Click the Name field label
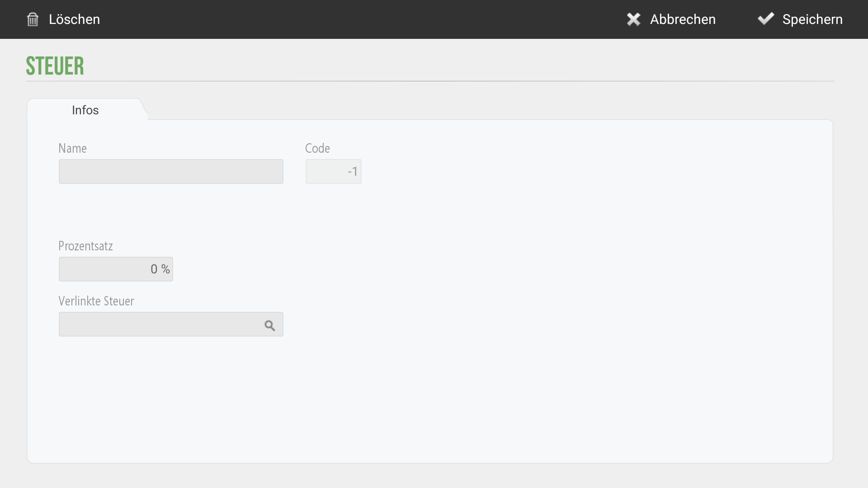This screenshot has width=868, height=488. [72, 148]
